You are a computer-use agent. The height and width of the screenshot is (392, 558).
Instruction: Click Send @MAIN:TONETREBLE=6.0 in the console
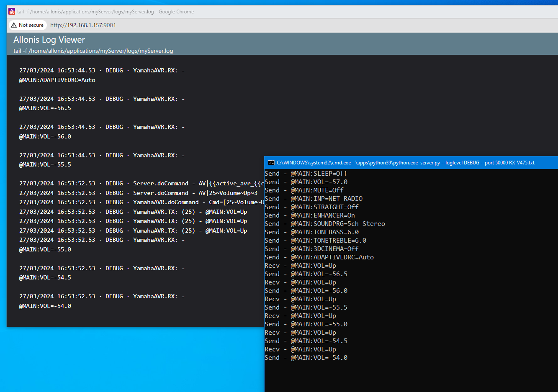point(316,240)
